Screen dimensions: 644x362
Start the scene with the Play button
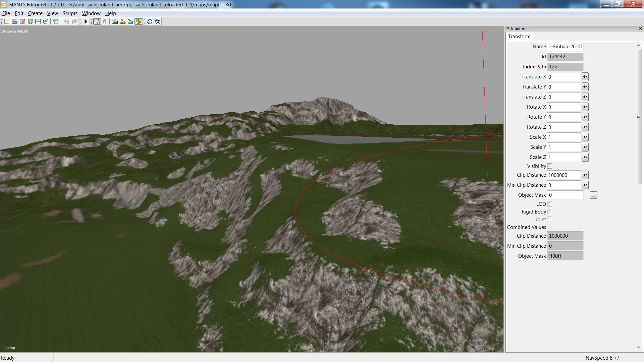[86, 21]
